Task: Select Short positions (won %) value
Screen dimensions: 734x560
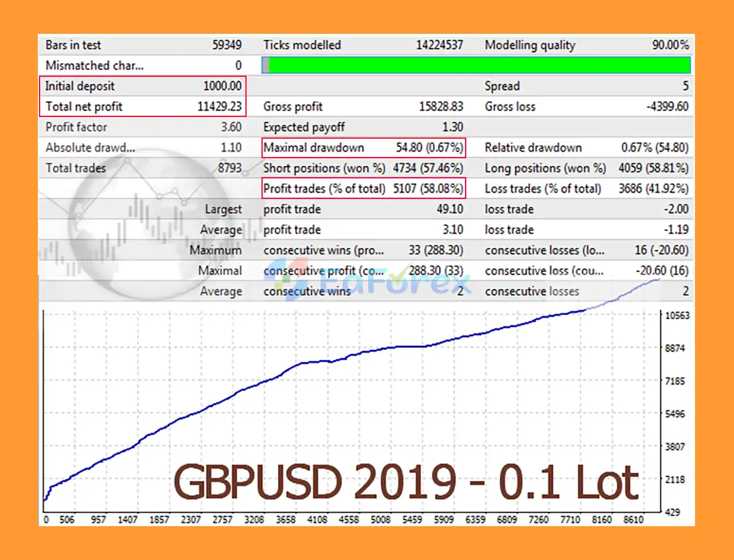Action: point(428,168)
